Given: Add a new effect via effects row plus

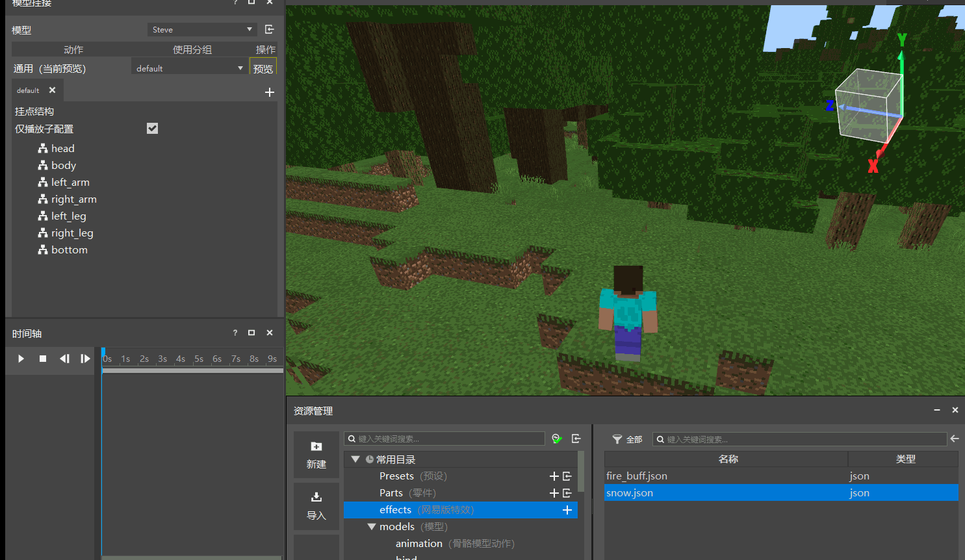Looking at the screenshot, I should pyautogui.click(x=567, y=510).
